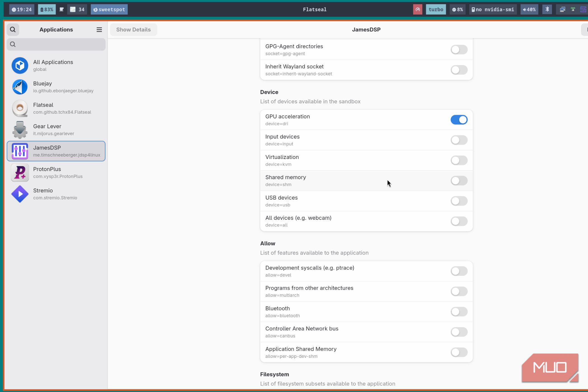Image resolution: width=588 pixels, height=392 pixels.
Task: Enable Programs from other architectures switch
Action: click(459, 291)
